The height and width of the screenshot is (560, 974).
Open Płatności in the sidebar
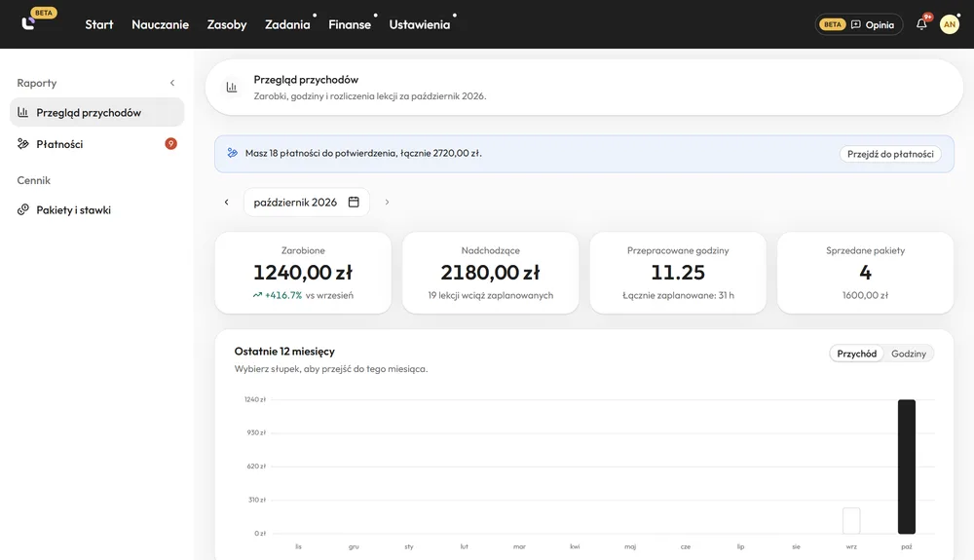96,144
